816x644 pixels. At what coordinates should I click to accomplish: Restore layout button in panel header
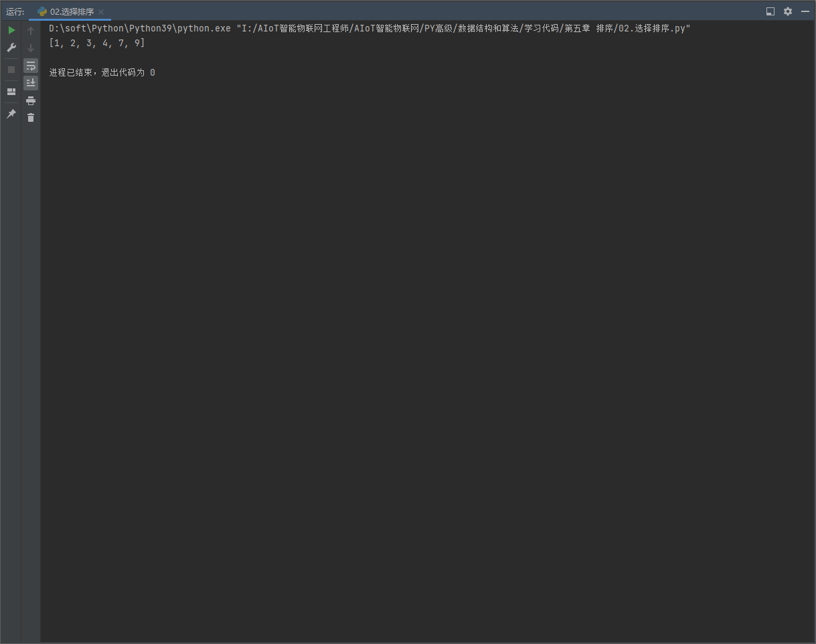click(770, 11)
